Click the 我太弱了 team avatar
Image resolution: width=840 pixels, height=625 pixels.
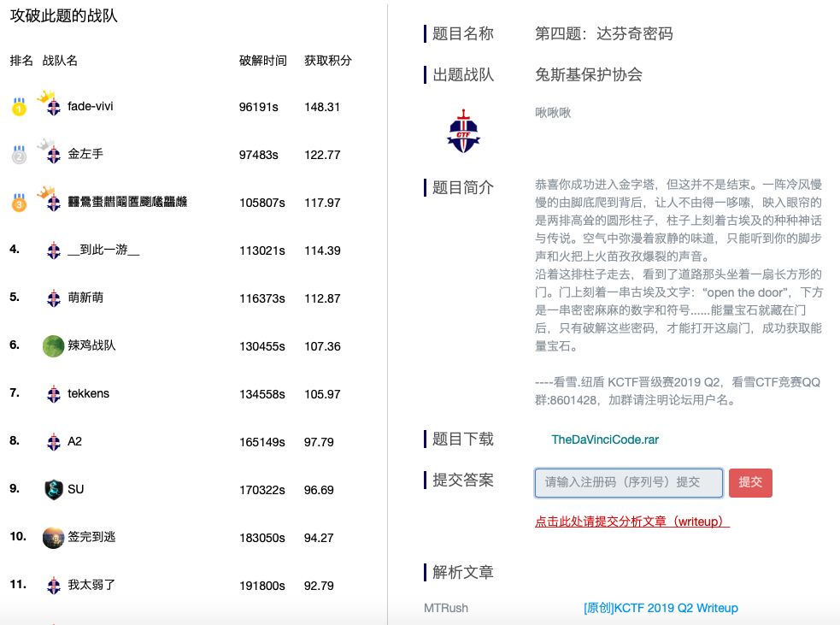54,586
